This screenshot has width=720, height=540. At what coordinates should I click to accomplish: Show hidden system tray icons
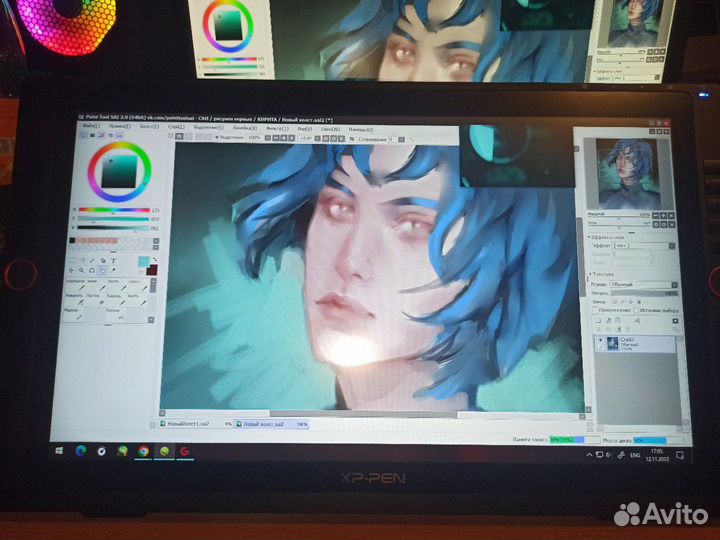(x=590, y=455)
